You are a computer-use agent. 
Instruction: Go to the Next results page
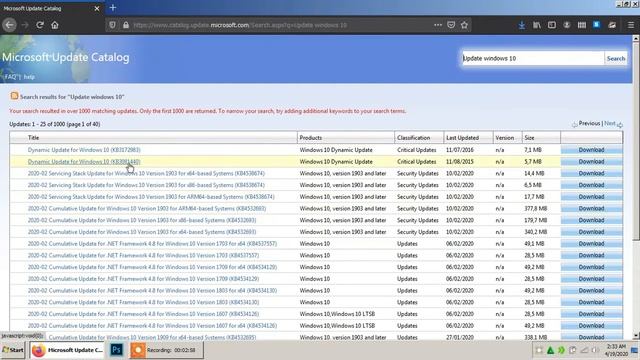point(613,123)
